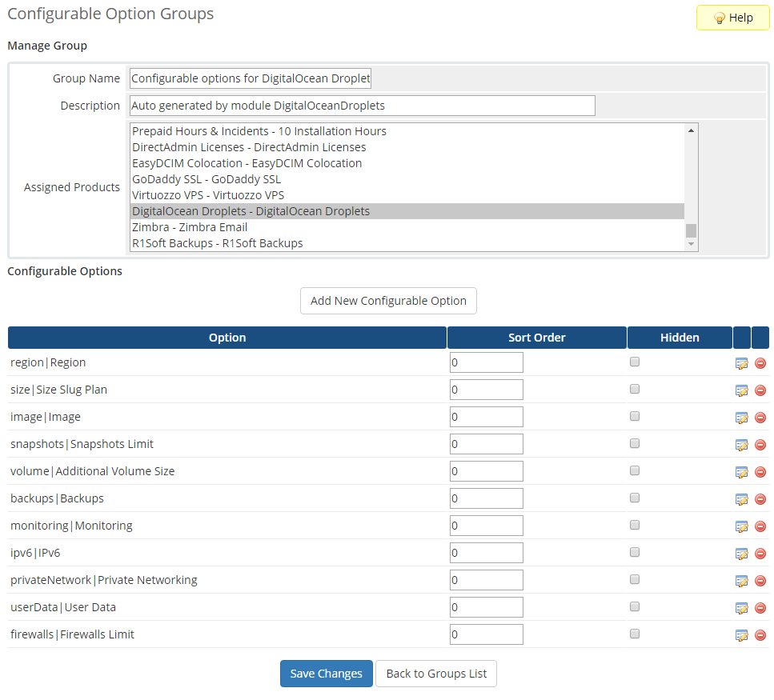Focus the Description input field
The width and height of the screenshot is (774, 700).
[x=363, y=106]
